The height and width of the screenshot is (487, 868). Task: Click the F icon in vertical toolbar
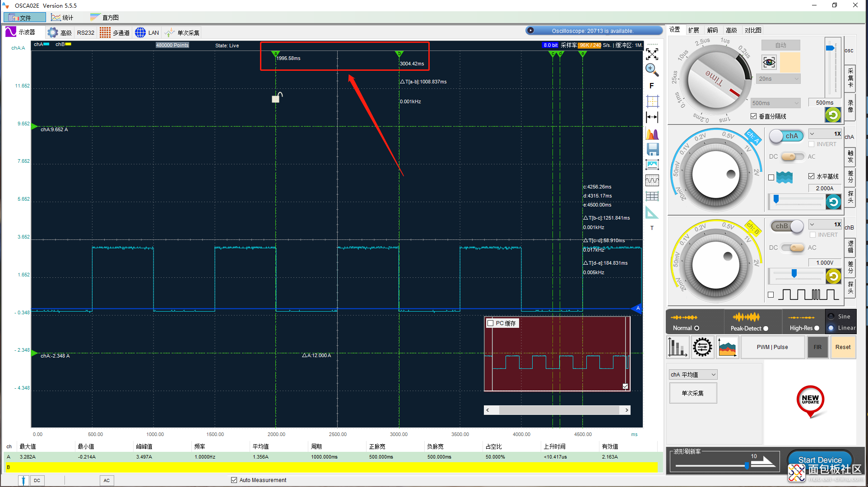coord(652,86)
